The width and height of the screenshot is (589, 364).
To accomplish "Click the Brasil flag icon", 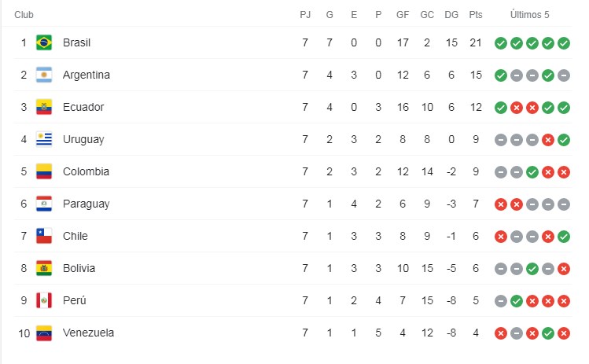I will (44, 42).
